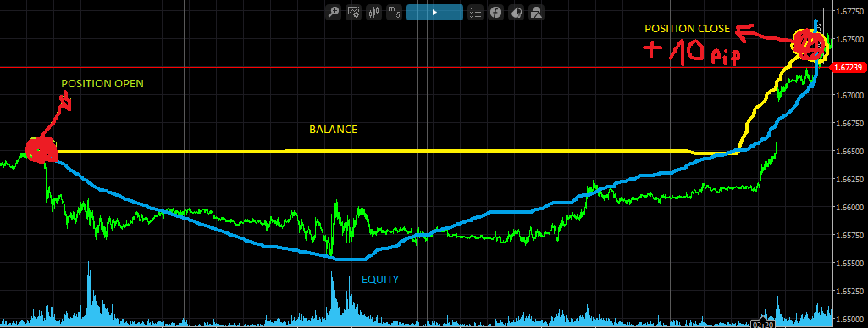
Task: Click the 02:20 countdown time label
Action: point(761,324)
